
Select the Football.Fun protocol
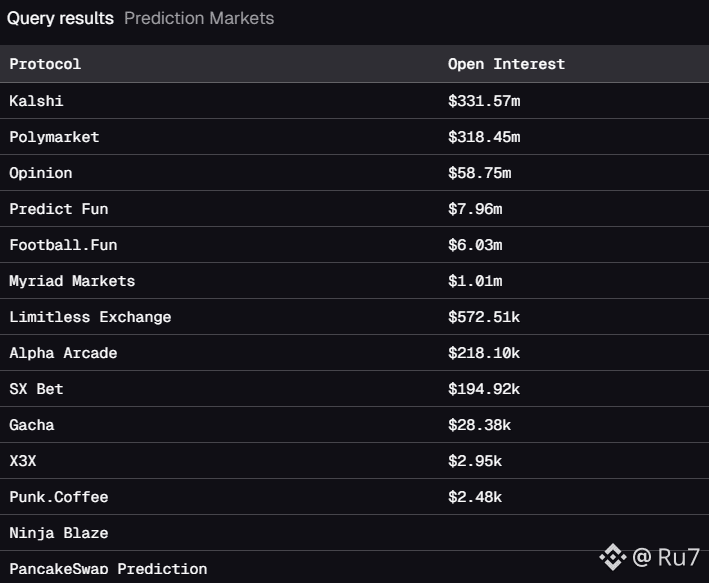63,245
